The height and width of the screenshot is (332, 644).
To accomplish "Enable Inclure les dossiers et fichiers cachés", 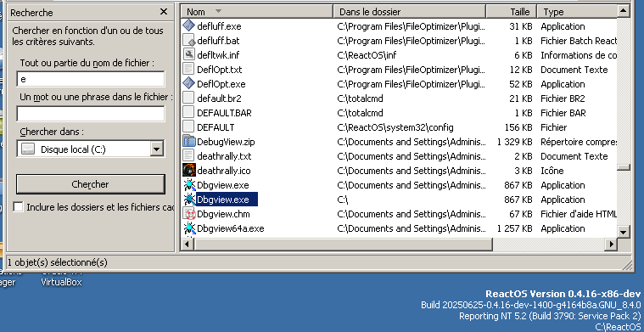I will 18,206.
